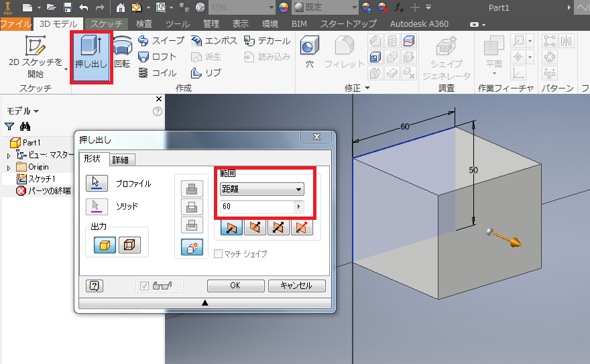Open the Shape Generator tool

point(447,58)
